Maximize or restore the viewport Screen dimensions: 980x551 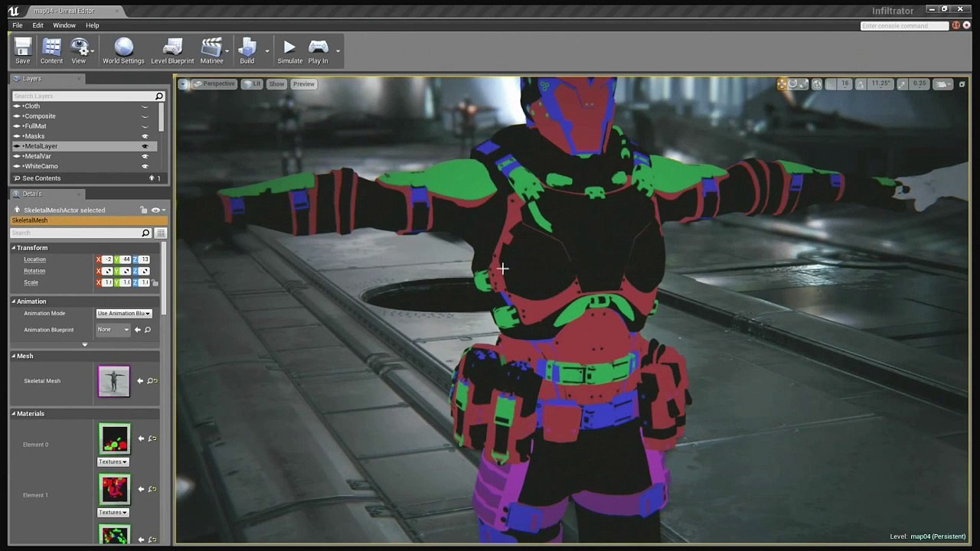click(x=962, y=84)
